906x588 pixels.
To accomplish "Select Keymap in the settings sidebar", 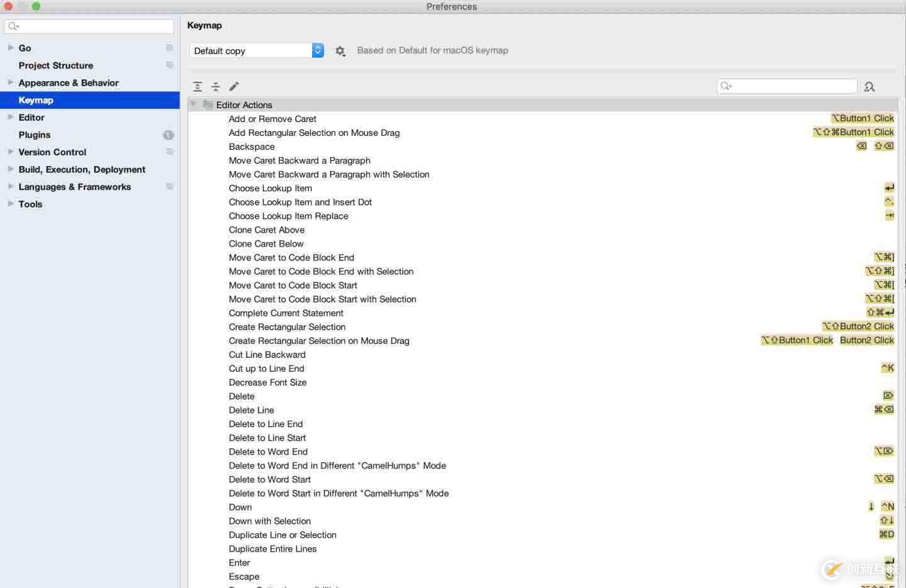I will point(90,100).
